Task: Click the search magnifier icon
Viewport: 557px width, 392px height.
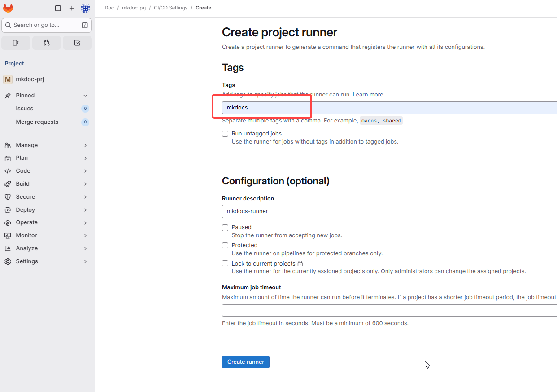Action: pos(8,25)
